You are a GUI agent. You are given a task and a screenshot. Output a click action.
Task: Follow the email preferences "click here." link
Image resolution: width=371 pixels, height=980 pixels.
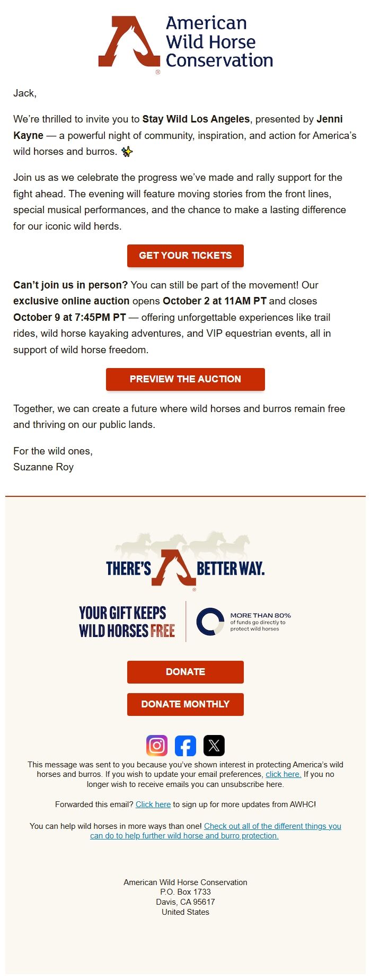(283, 774)
